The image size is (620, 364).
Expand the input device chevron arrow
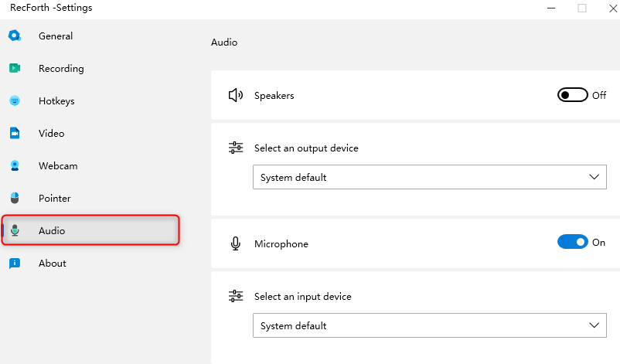point(594,325)
